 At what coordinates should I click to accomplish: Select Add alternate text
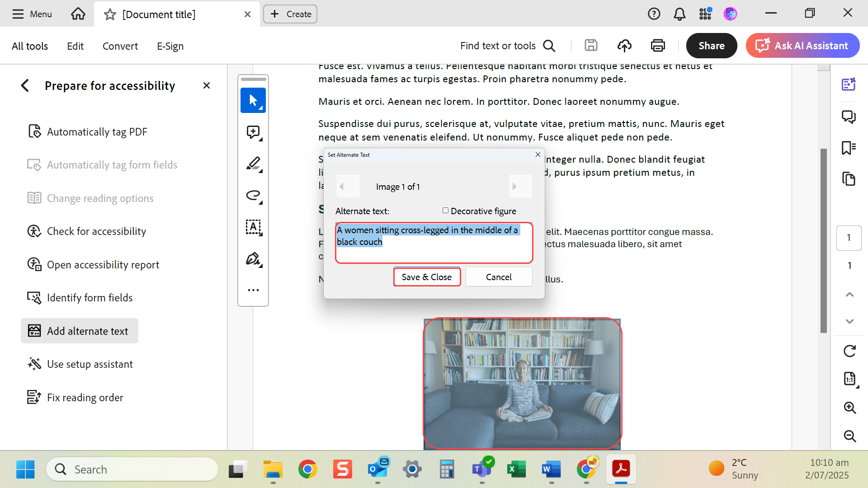(x=79, y=331)
